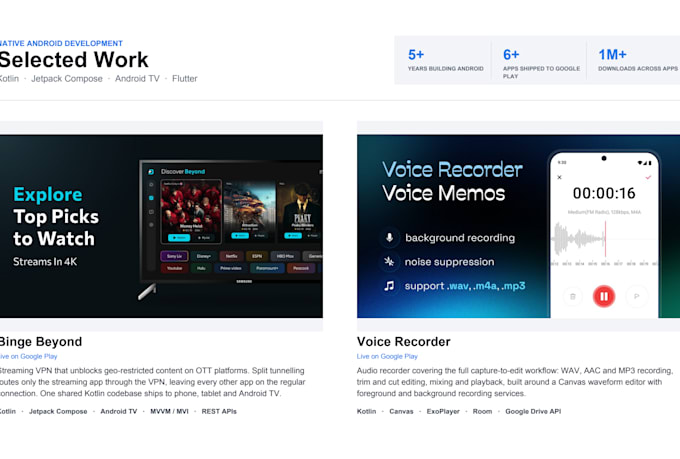Screen dimensions: 680x459
Task: Click Flutter under Selected Work heading
Action: [x=185, y=79]
